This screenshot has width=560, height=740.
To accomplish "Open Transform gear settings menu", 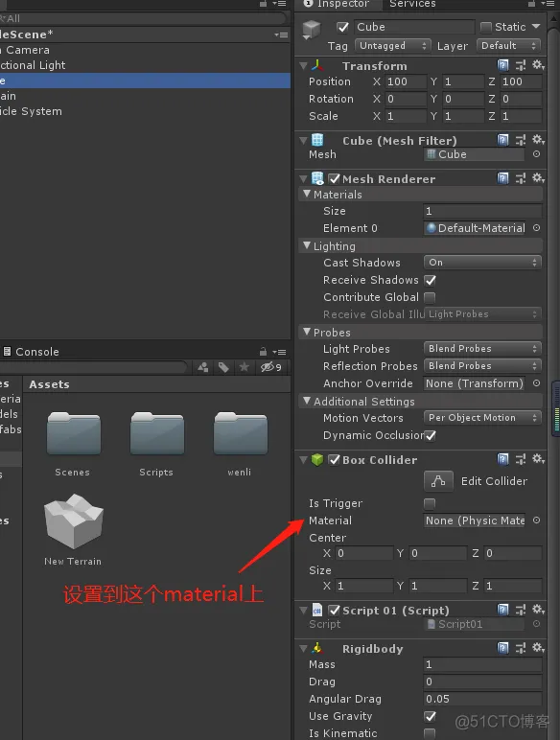I will (538, 64).
